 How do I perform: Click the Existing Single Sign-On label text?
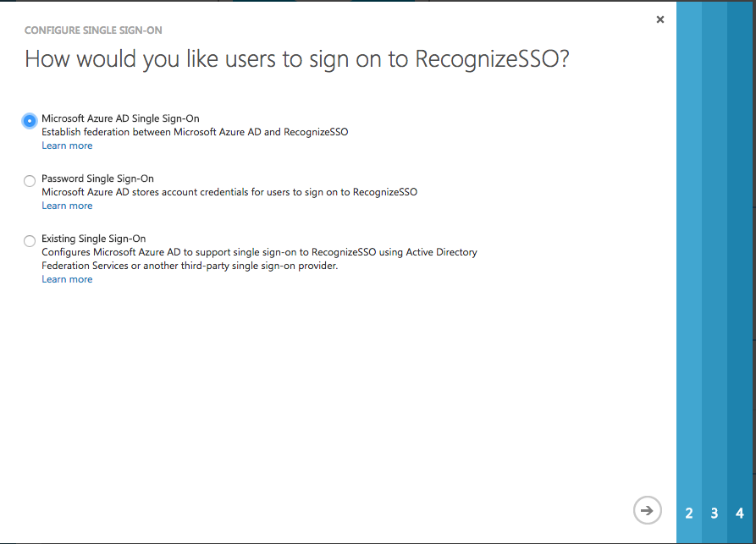(x=93, y=239)
